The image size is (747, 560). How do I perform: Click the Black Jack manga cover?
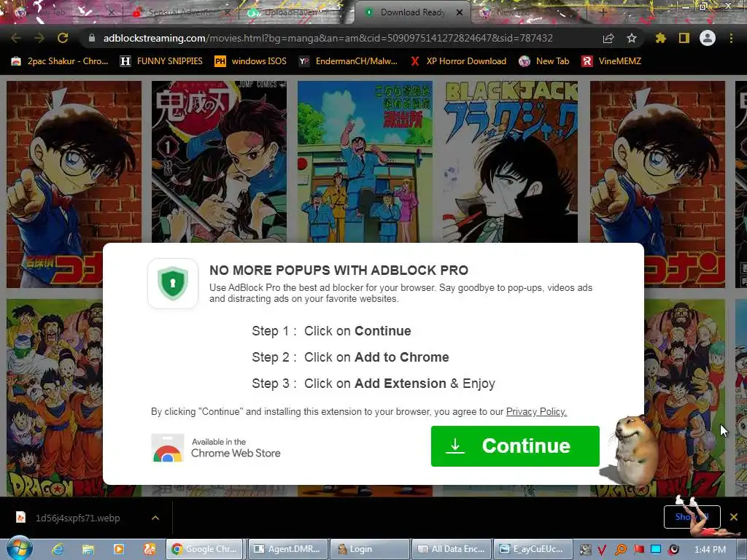click(x=510, y=162)
